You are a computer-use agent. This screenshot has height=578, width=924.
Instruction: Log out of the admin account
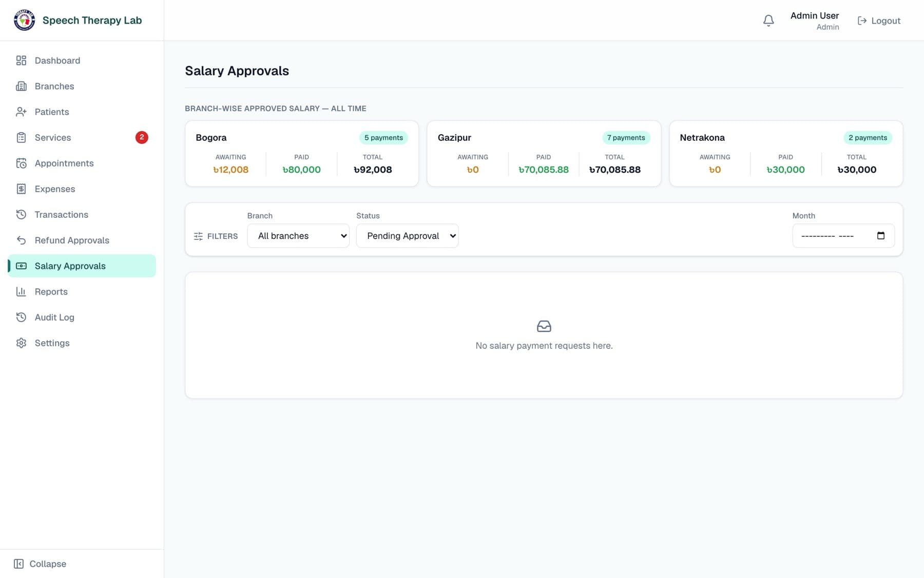[x=879, y=21]
